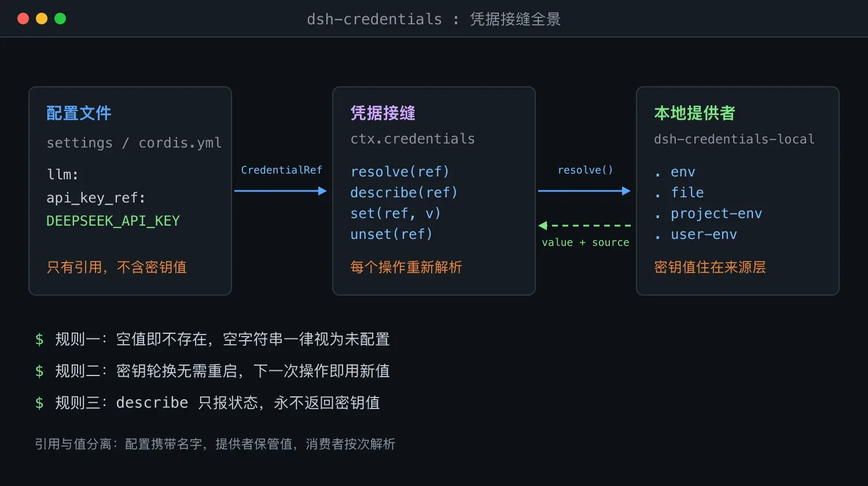Click the describe(ref) method
868x486 pixels.
pos(404,193)
